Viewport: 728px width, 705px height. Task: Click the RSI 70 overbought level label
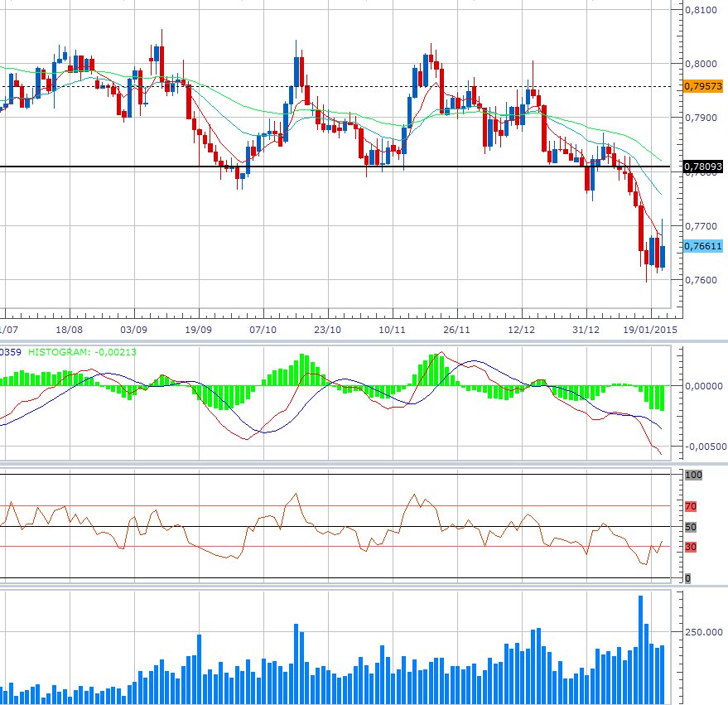[x=690, y=505]
